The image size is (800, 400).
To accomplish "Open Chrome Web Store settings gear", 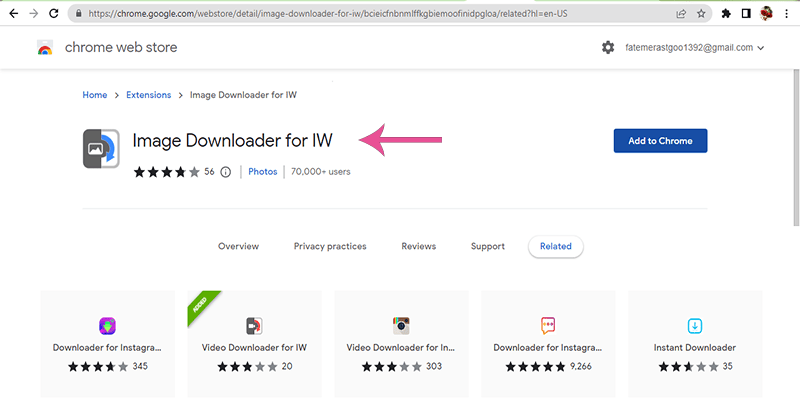I will pyautogui.click(x=608, y=48).
